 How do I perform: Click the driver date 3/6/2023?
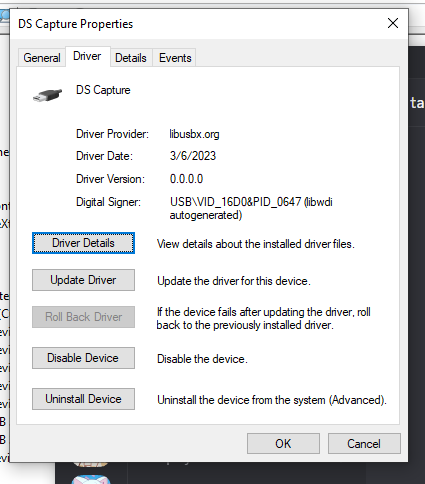pos(193,156)
